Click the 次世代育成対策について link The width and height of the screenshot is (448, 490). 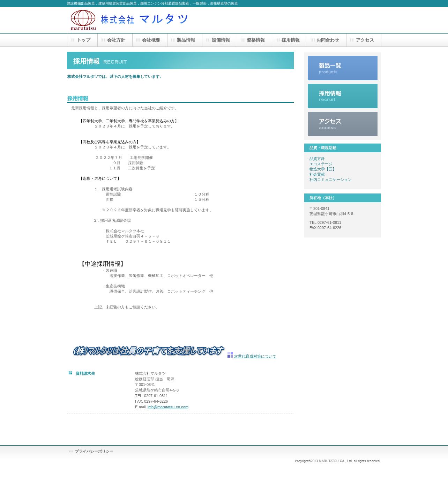point(255,356)
